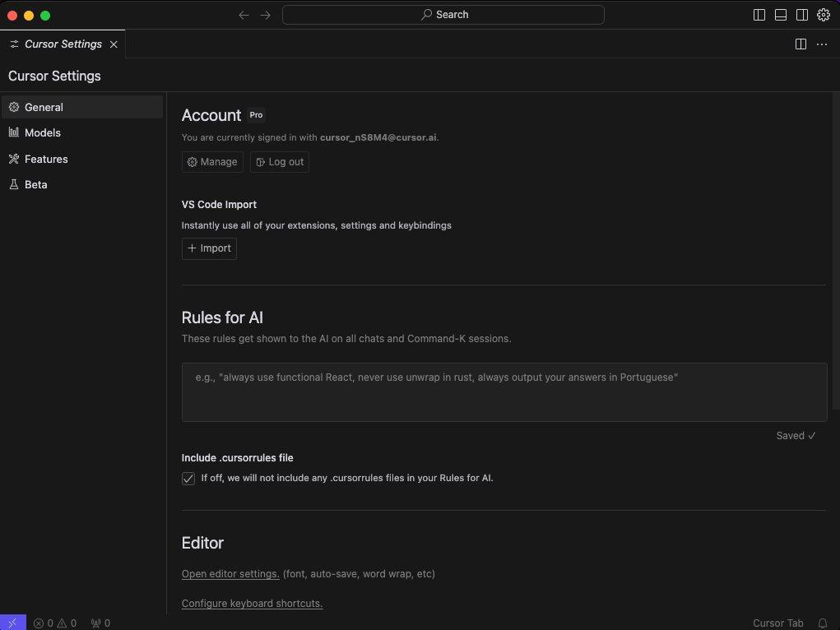Open editor settings link
The image size is (840, 630).
click(x=230, y=574)
